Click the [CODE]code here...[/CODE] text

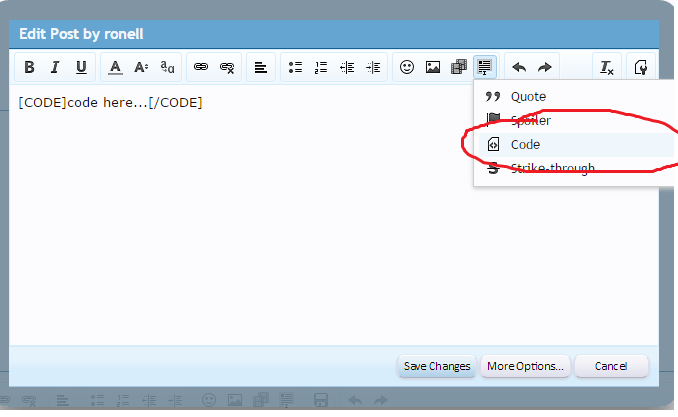[x=110, y=103]
